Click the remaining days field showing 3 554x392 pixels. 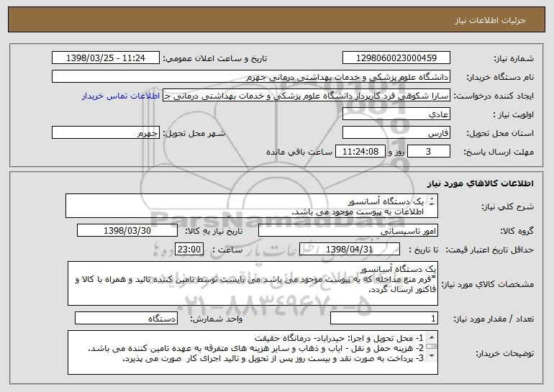pos(429,152)
